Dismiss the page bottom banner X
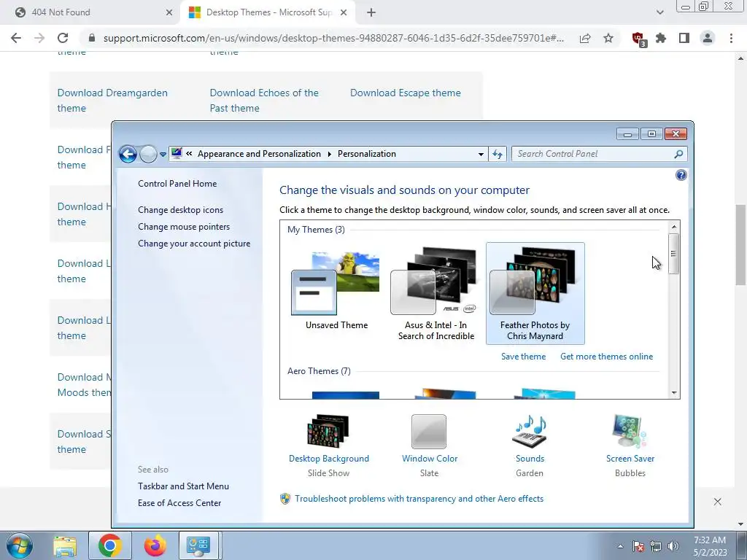This screenshot has width=747, height=560. (718, 502)
